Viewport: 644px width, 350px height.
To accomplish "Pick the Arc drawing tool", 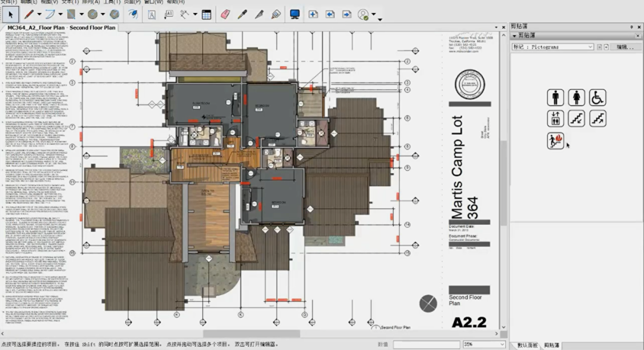I will point(49,15).
